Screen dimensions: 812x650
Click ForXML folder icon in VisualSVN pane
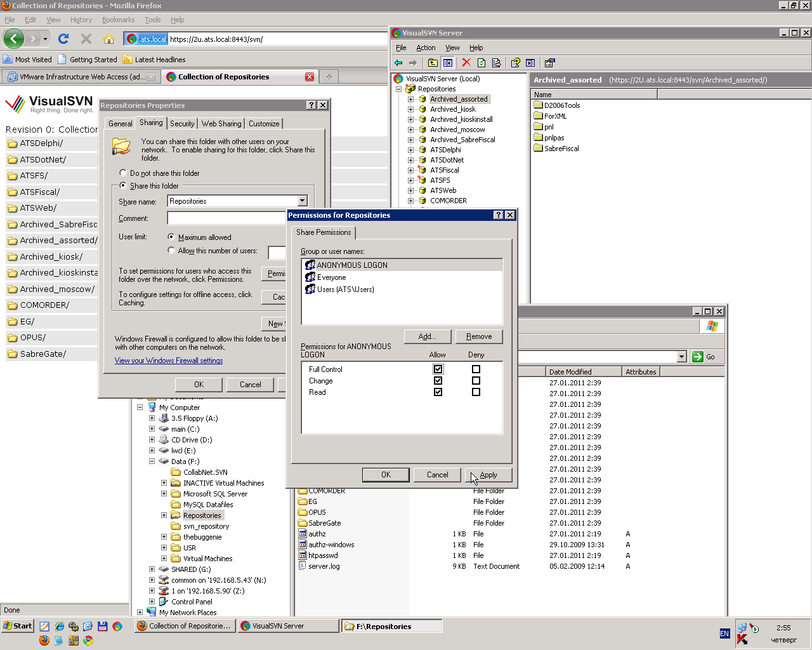pyautogui.click(x=539, y=116)
